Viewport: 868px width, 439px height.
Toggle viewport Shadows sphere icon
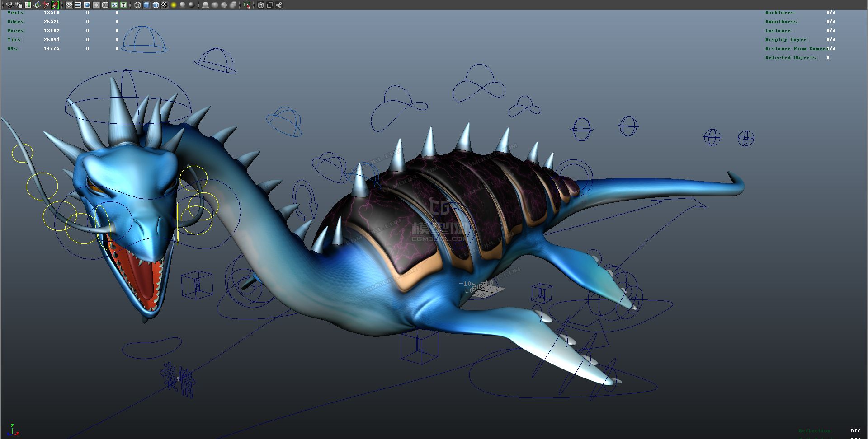click(183, 5)
